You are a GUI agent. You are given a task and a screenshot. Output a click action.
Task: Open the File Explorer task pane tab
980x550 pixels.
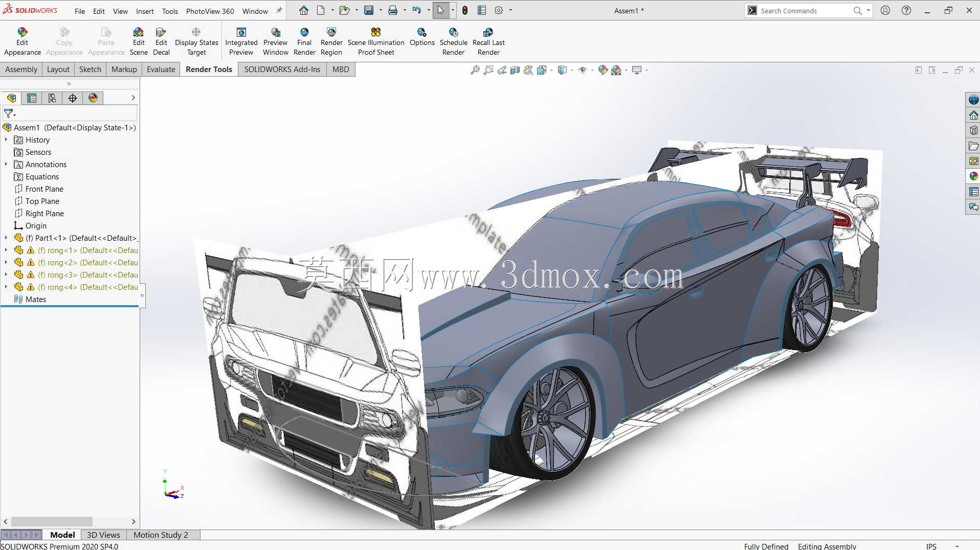[x=973, y=146]
